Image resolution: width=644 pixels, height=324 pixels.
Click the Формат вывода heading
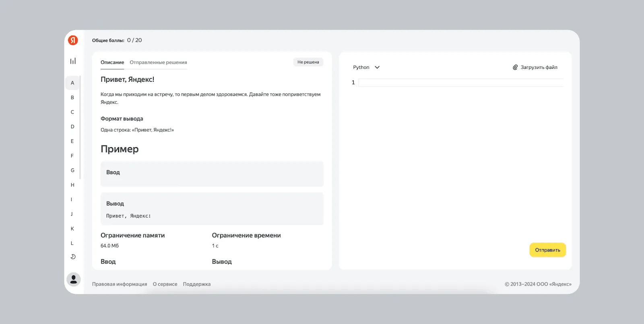tap(122, 118)
